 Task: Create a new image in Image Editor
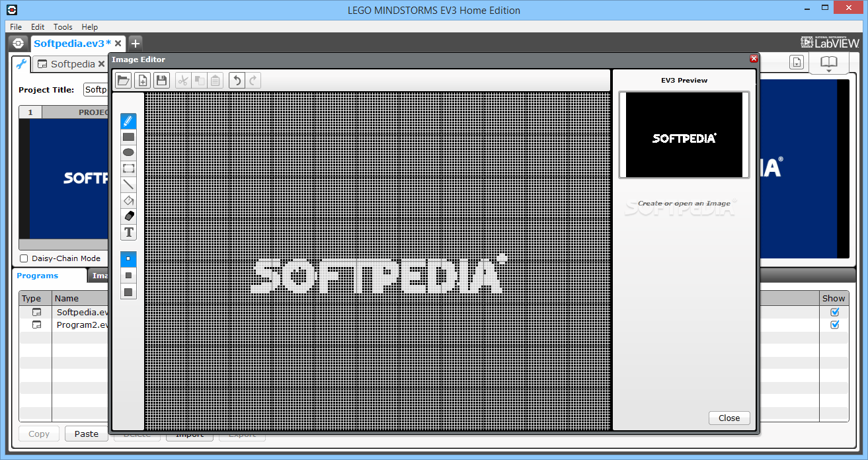142,81
